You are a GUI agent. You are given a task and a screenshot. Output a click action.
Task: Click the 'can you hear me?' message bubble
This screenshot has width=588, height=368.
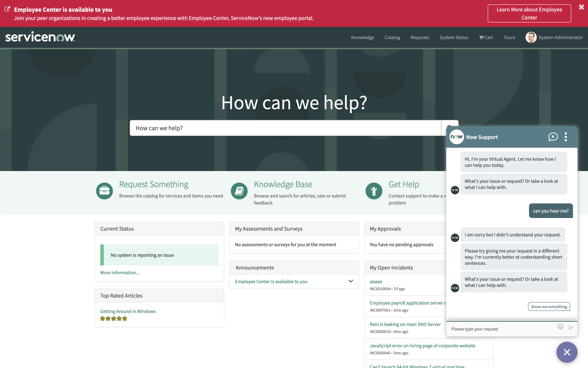[551, 211]
